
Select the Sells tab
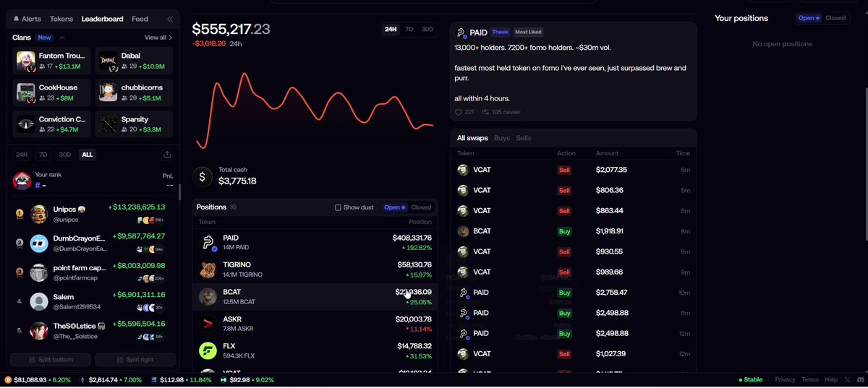click(x=524, y=138)
